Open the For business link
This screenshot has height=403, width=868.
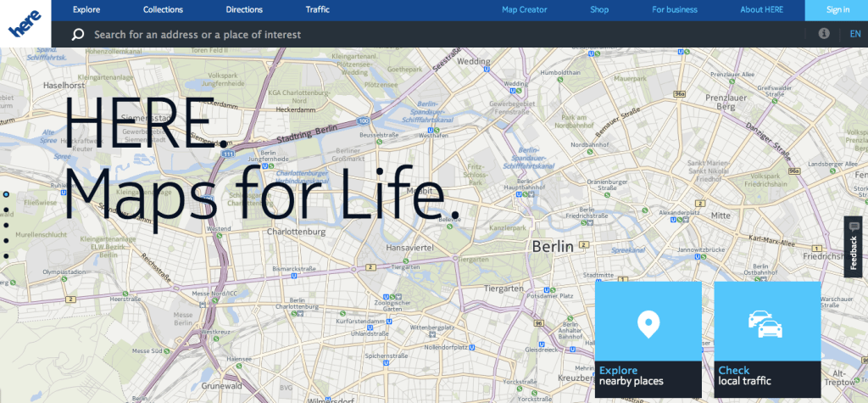(x=674, y=9)
